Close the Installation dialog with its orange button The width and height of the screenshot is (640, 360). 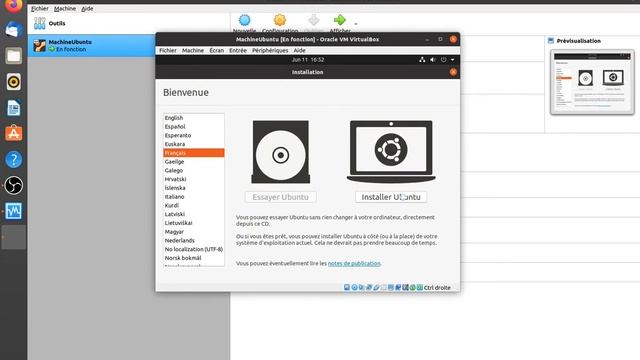(x=453, y=72)
